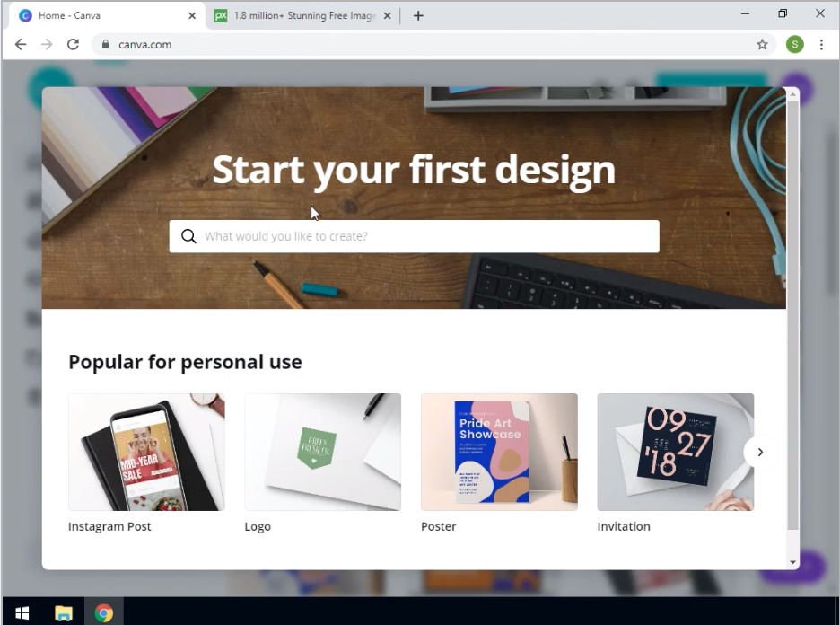The width and height of the screenshot is (840, 625).
Task: Close the Home - Canva tab
Action: tap(192, 16)
